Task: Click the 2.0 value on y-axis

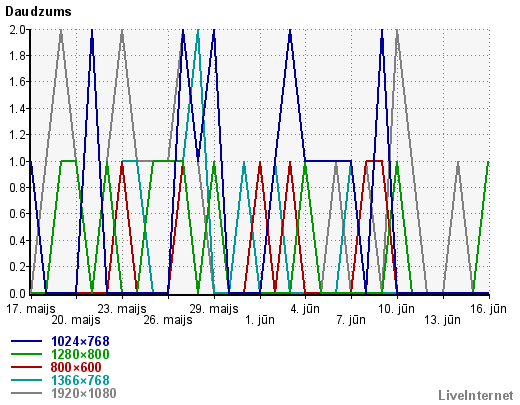Action: (x=17, y=30)
